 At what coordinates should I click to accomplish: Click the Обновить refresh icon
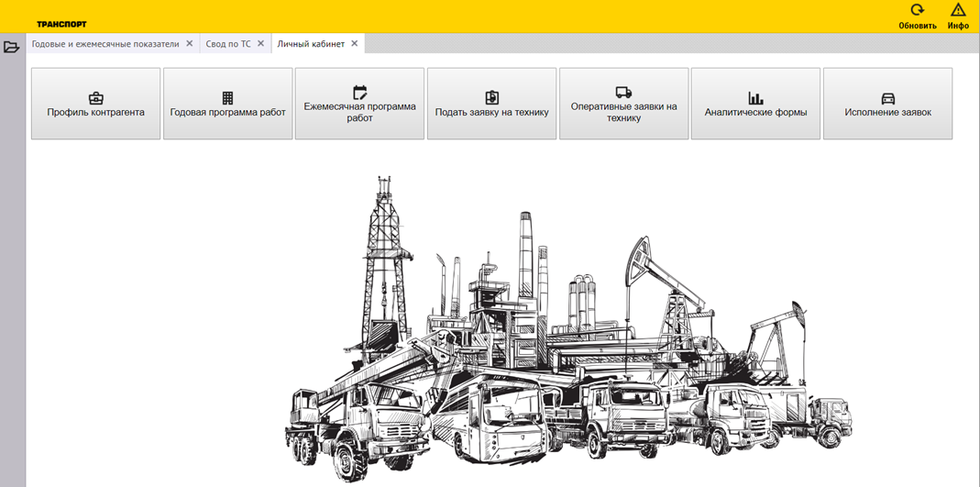pyautogui.click(x=917, y=10)
